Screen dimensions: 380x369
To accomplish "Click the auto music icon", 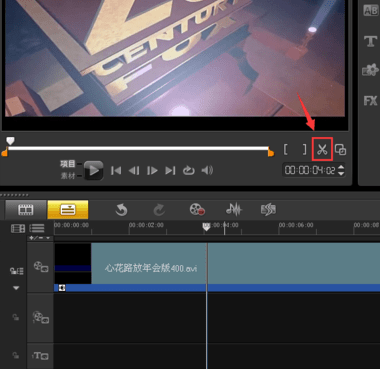I will (x=268, y=210).
